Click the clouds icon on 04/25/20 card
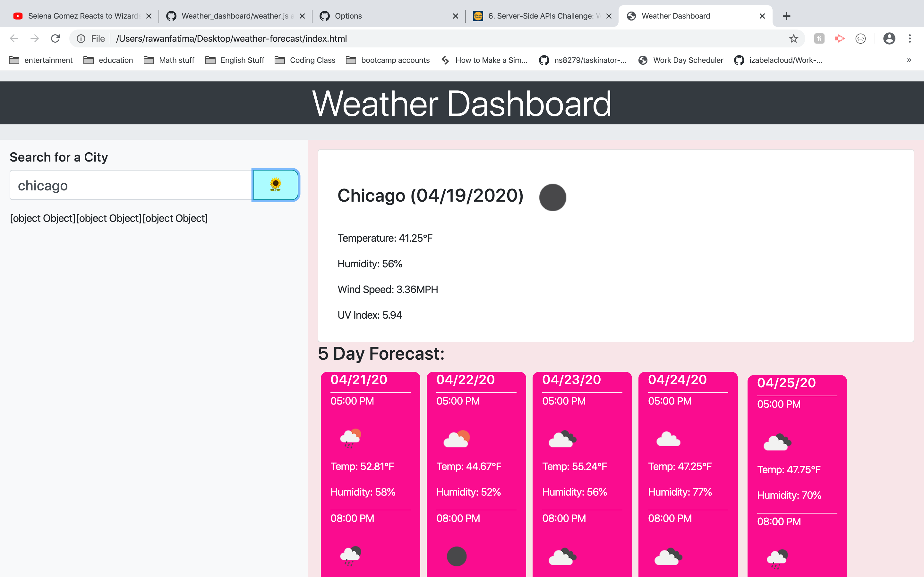Screen dimensions: 924x577 click(777, 442)
